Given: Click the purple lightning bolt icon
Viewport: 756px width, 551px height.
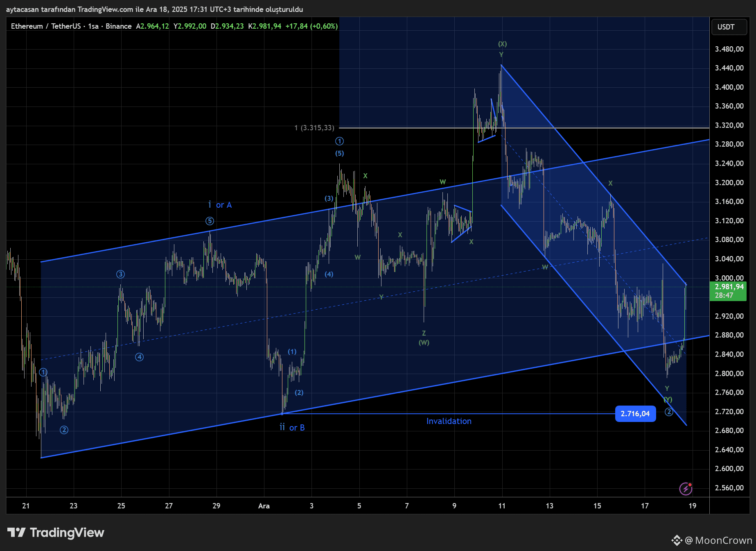Looking at the screenshot, I should [x=686, y=488].
